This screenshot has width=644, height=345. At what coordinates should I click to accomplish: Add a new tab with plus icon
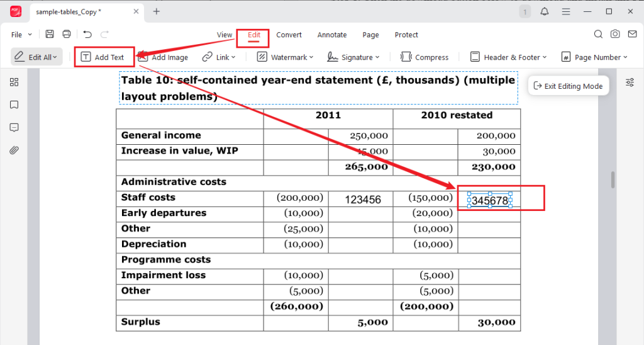157,11
